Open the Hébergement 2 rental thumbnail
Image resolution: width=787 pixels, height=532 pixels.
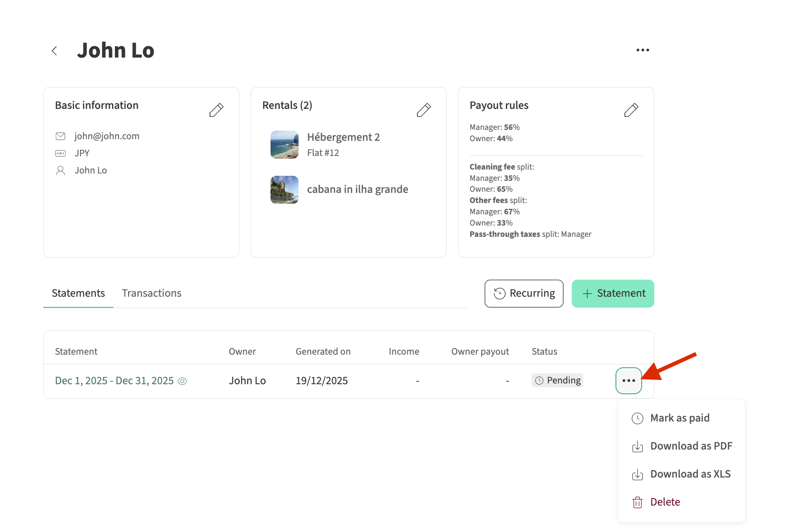285,145
